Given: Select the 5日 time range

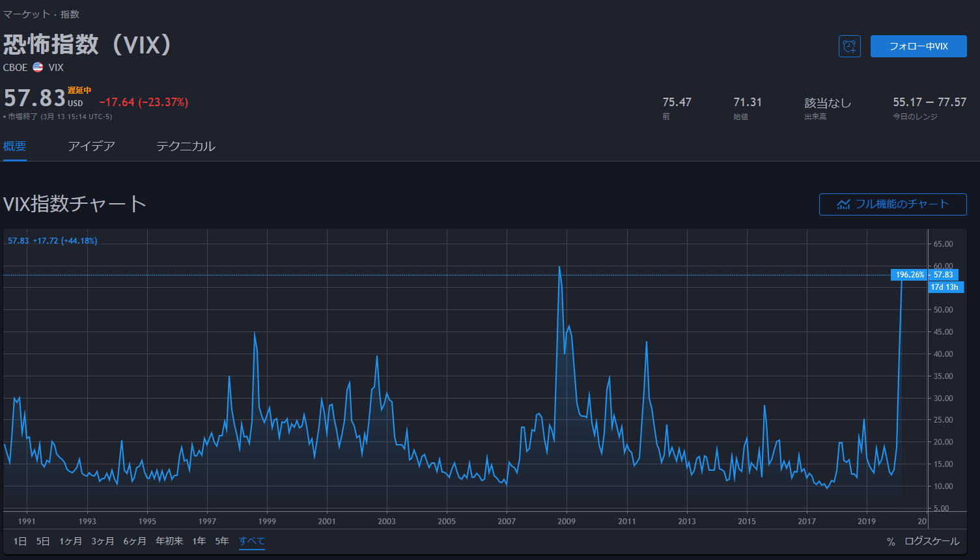Looking at the screenshot, I should pyautogui.click(x=43, y=541).
